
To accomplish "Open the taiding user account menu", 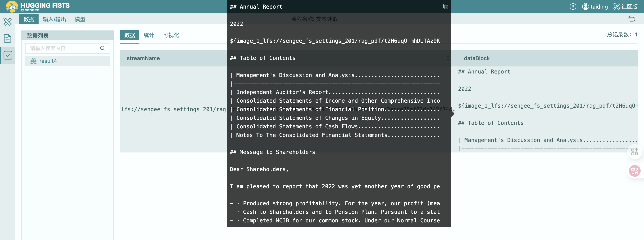I will [x=595, y=6].
